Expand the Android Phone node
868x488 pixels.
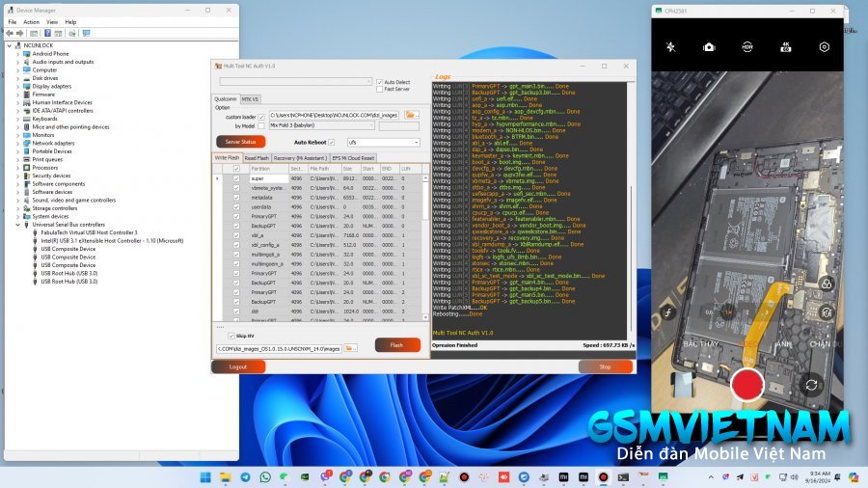[17, 54]
